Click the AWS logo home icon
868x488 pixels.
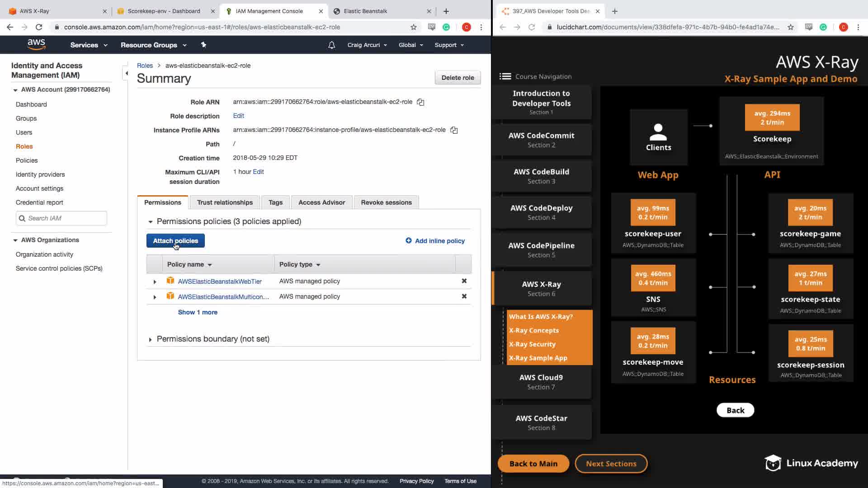point(36,44)
